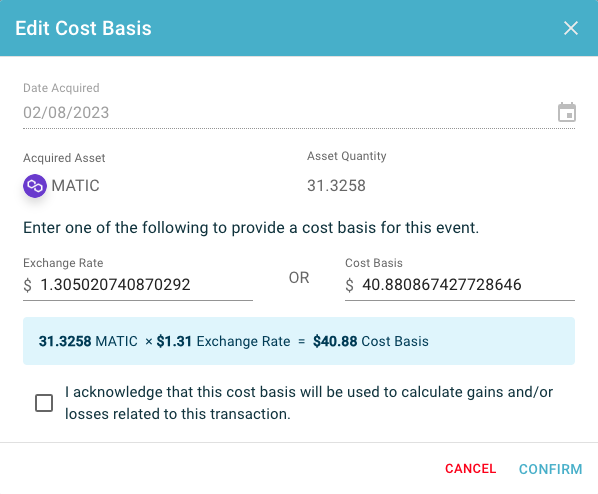Check the cost basis acknowledgement checkbox
Image resolution: width=598 pixels, height=494 pixels.
[44, 403]
